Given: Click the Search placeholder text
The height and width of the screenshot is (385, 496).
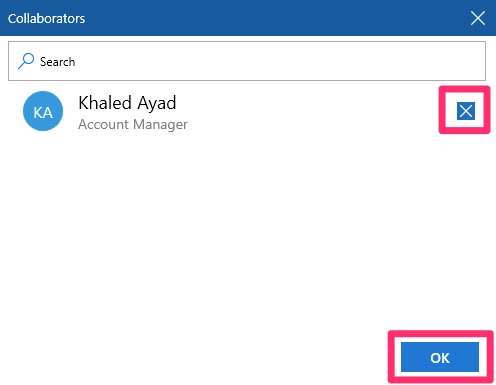Looking at the screenshot, I should click(x=57, y=62).
